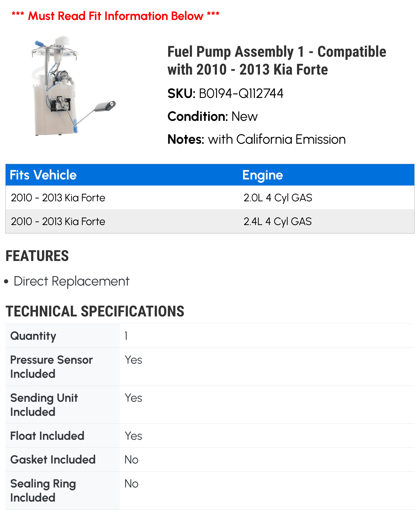Click the Condition: New label
The height and width of the screenshot is (515, 420).
(213, 116)
